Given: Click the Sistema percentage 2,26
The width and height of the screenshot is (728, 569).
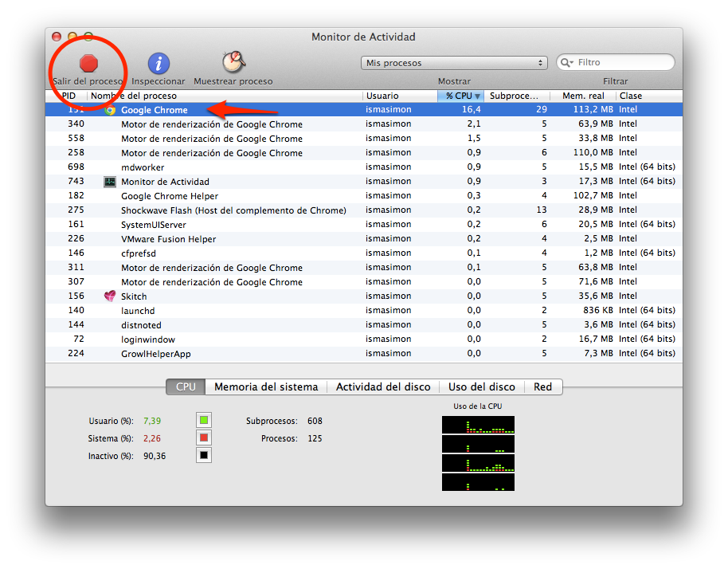Looking at the screenshot, I should pos(152,438).
